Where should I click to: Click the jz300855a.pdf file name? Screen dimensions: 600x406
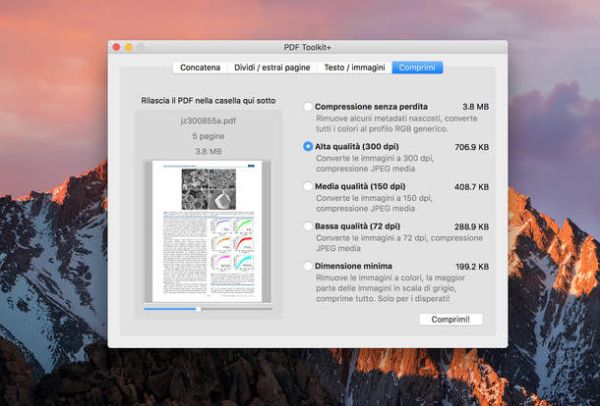(x=208, y=119)
